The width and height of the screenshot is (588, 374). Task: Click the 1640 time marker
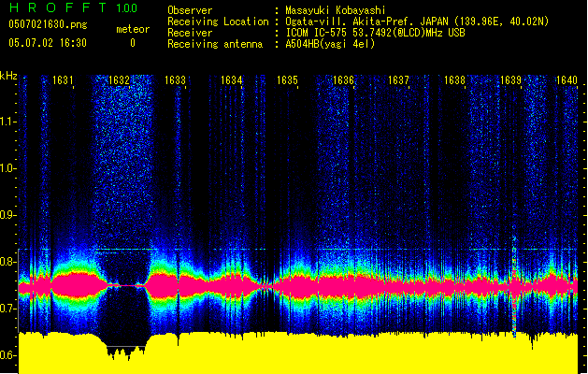(566, 80)
